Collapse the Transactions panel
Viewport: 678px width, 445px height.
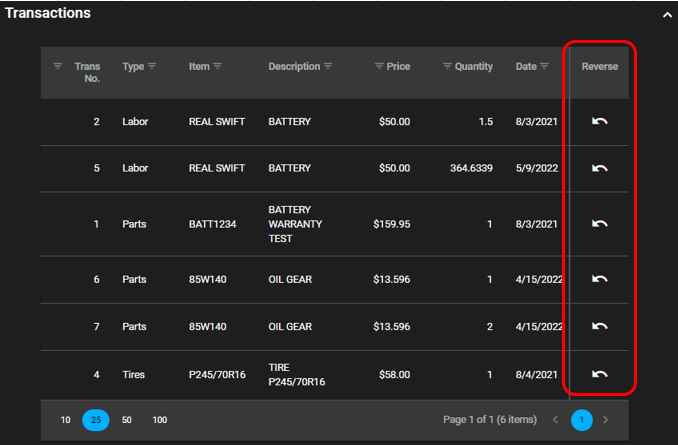coord(667,15)
